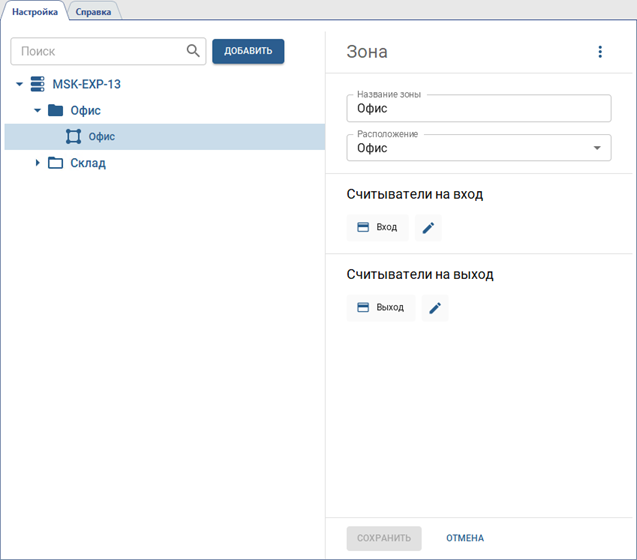The width and height of the screenshot is (637, 560).
Task: Click the Склад folder icon
Action: click(x=55, y=163)
